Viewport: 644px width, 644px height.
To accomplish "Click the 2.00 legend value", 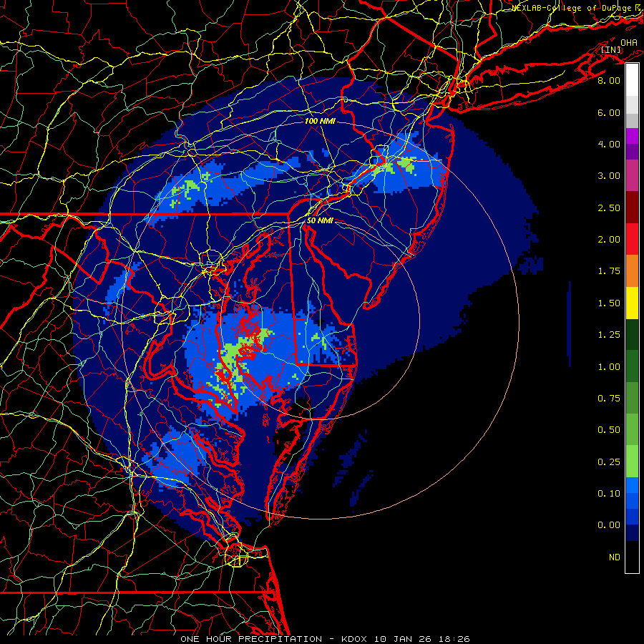I will 609,240.
